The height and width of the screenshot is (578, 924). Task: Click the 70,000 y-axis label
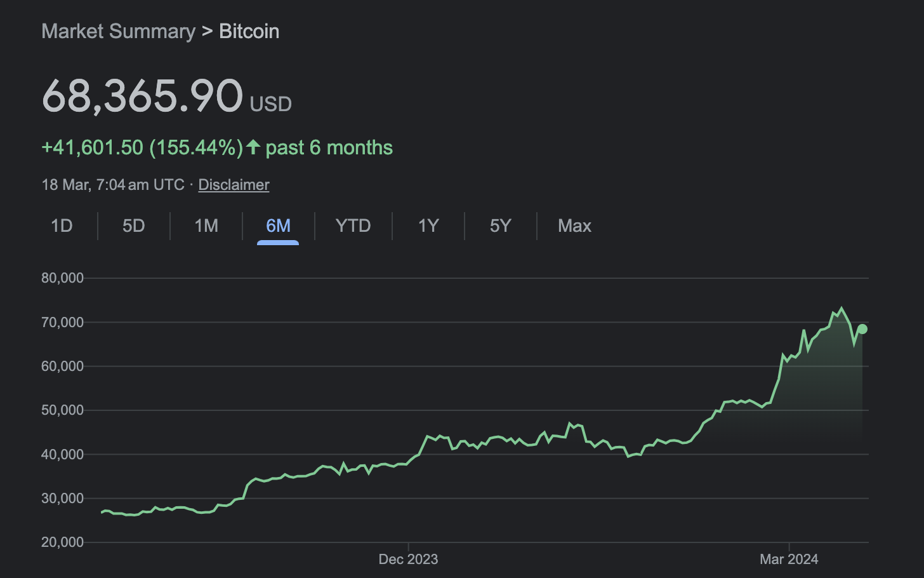click(x=62, y=323)
